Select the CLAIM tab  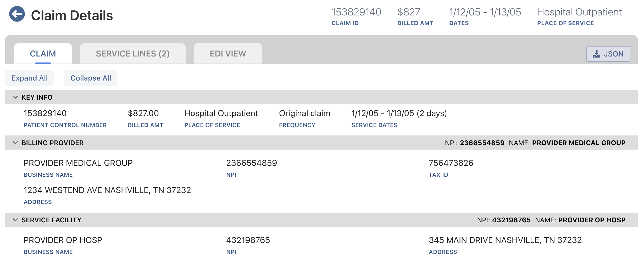(43, 54)
